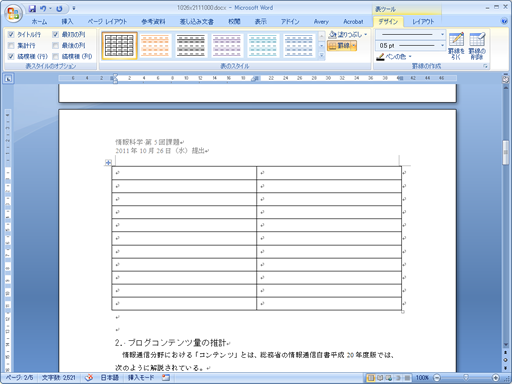Switch to draft view
Viewport: 512px width, 384px height.
407,378
